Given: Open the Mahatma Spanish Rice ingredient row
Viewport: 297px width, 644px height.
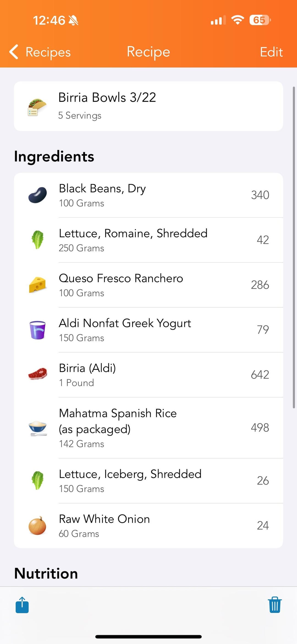Looking at the screenshot, I should (148, 428).
